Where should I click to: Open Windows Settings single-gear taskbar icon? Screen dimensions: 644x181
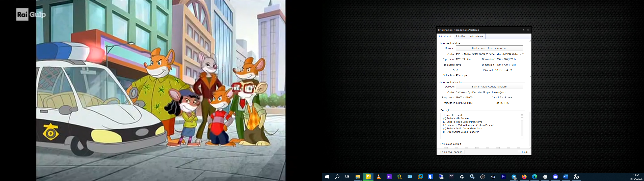coord(462,177)
